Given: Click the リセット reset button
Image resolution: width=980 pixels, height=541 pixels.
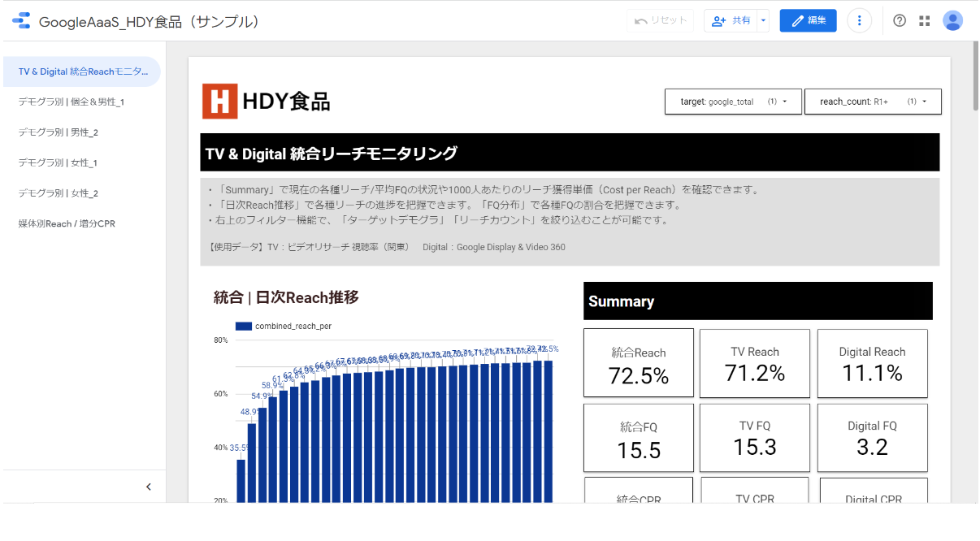Looking at the screenshot, I should coord(661,21).
